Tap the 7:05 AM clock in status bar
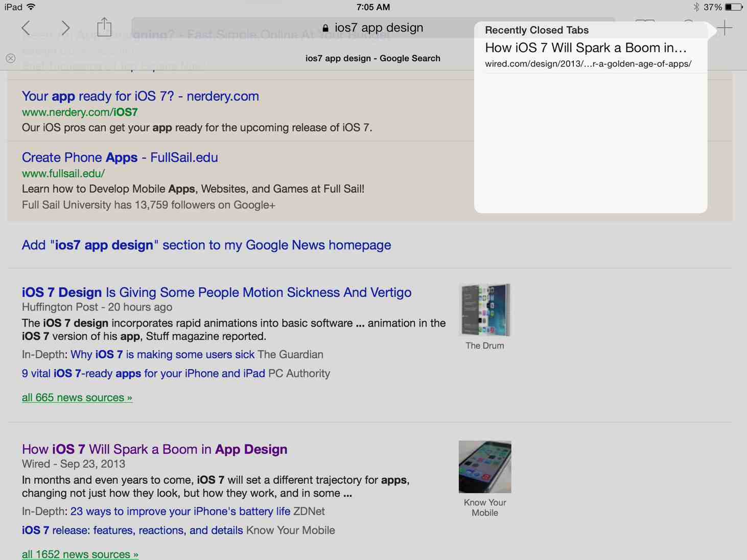The width and height of the screenshot is (747, 560). pos(373,7)
